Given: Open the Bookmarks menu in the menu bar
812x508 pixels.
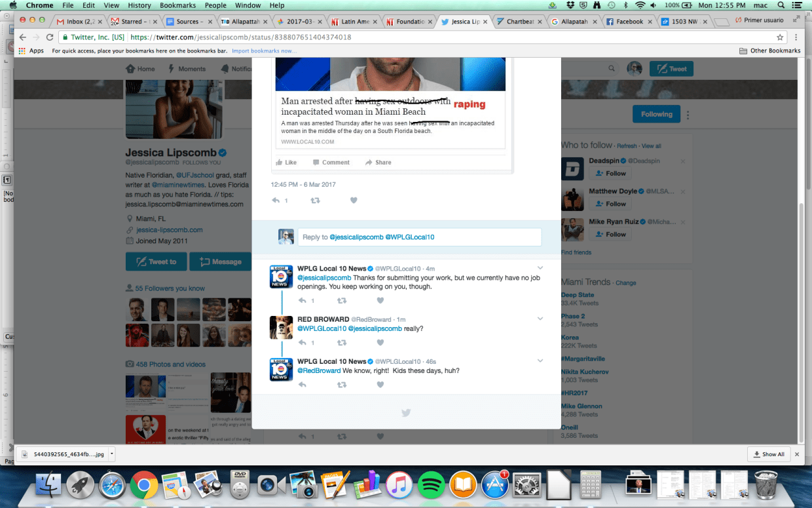Looking at the screenshot, I should coord(177,5).
